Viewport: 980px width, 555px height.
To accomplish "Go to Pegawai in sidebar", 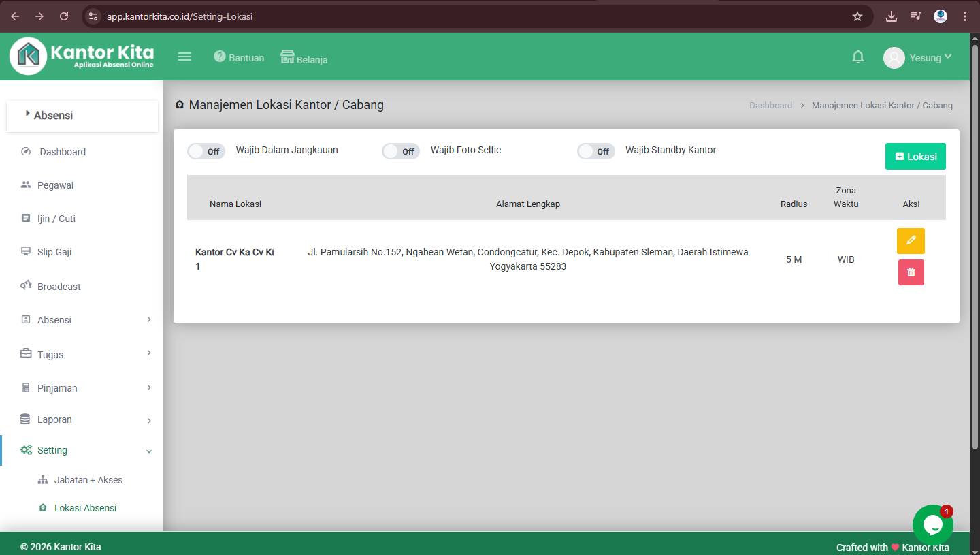I will coord(55,185).
